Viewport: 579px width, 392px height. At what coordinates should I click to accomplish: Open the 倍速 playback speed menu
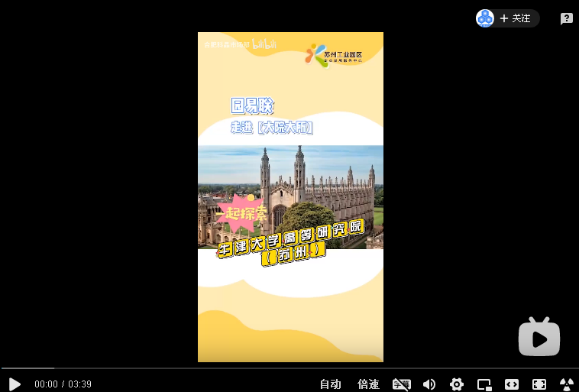pyautogui.click(x=368, y=384)
